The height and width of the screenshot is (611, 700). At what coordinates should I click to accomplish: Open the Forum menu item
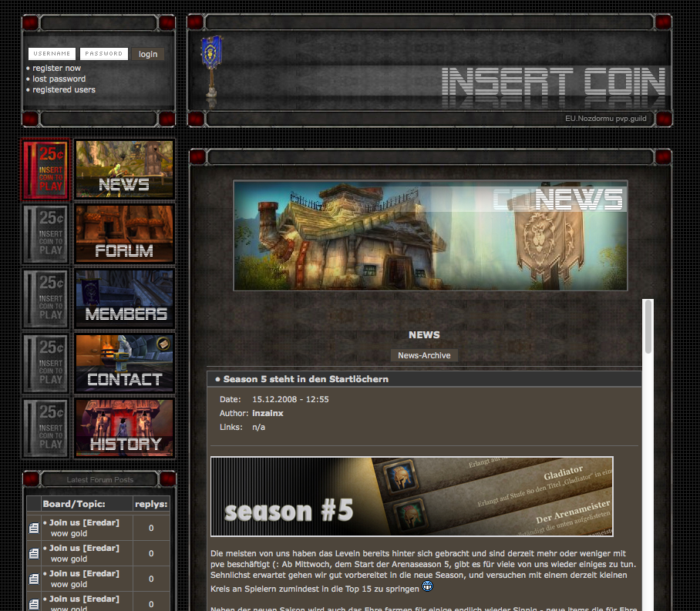(x=125, y=234)
